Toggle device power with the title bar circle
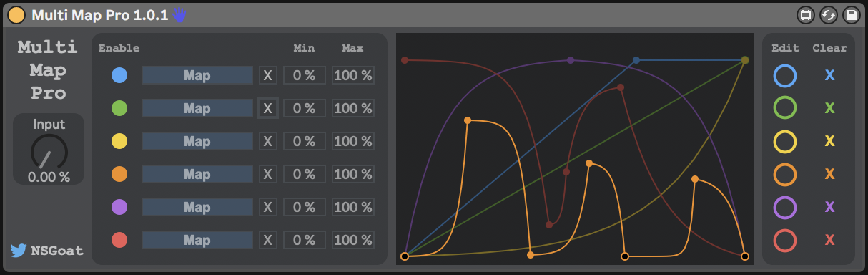 17,15
